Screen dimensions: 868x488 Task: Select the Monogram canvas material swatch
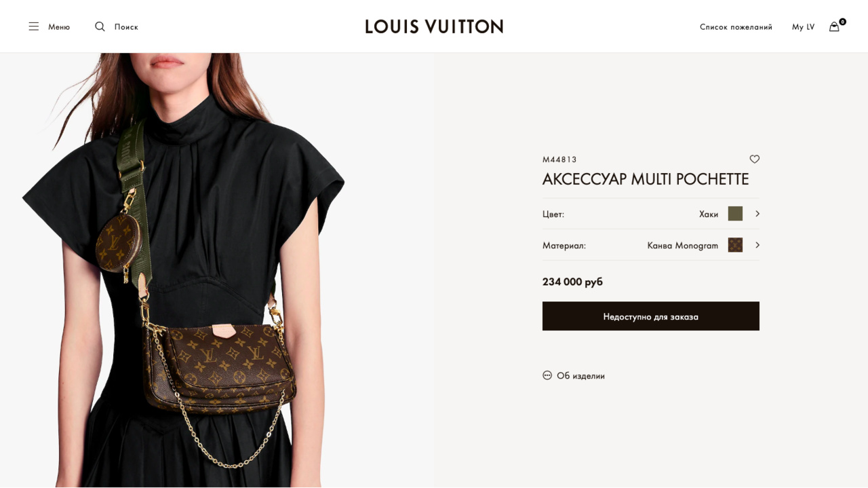tap(735, 245)
